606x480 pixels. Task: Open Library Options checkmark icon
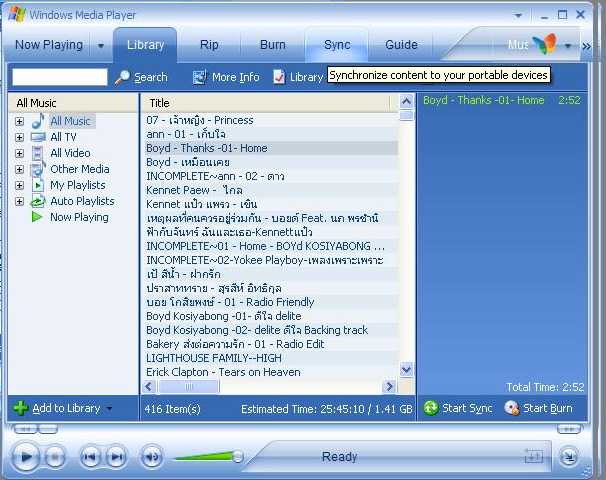279,77
